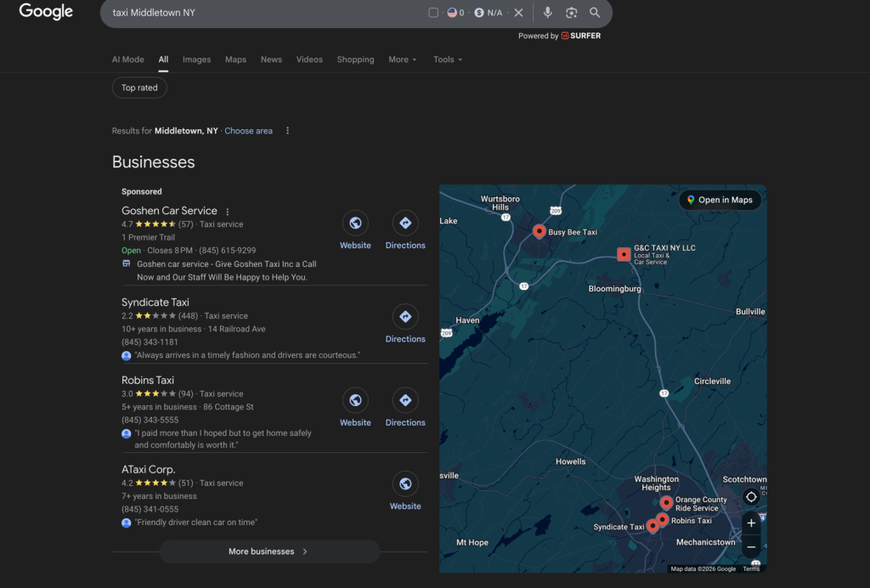Toggle the checkbox inside the search bar

[x=432, y=13]
